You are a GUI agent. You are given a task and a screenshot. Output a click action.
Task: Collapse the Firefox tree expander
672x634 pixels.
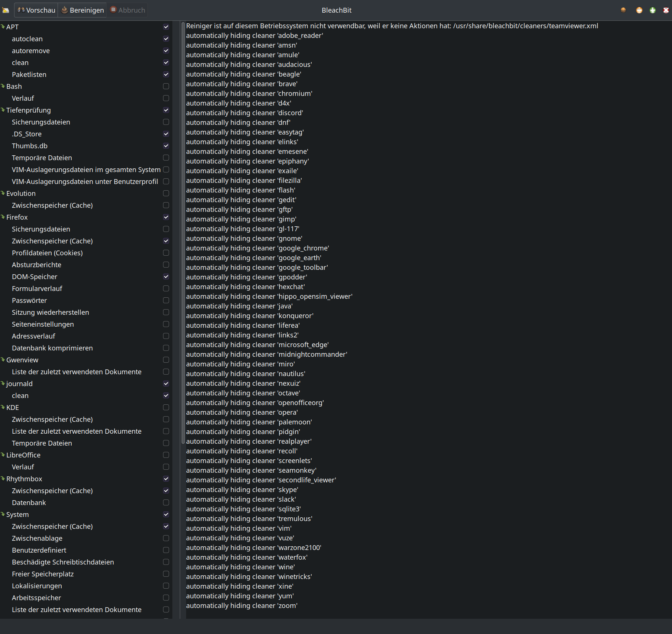(x=3, y=217)
